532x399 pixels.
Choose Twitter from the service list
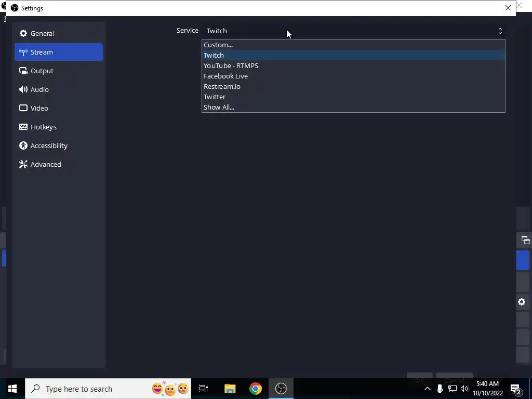tap(353, 97)
